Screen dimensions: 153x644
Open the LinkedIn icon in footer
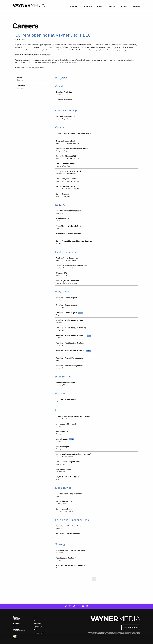87,606
